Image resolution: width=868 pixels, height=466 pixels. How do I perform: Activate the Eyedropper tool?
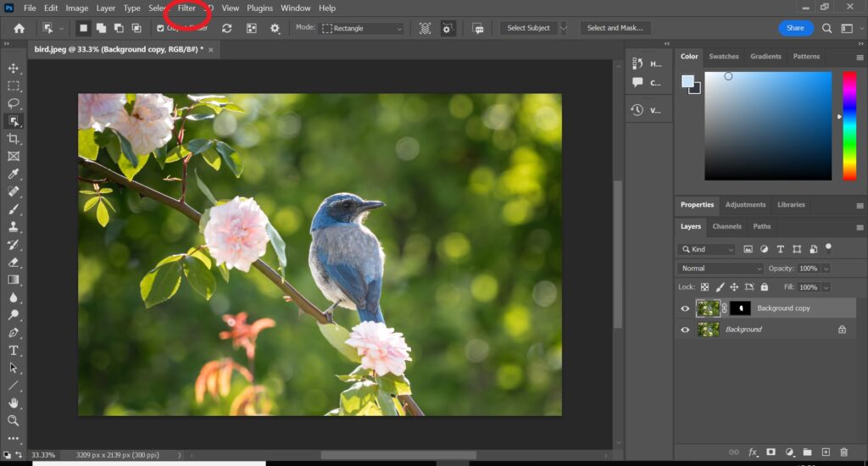coord(14,175)
